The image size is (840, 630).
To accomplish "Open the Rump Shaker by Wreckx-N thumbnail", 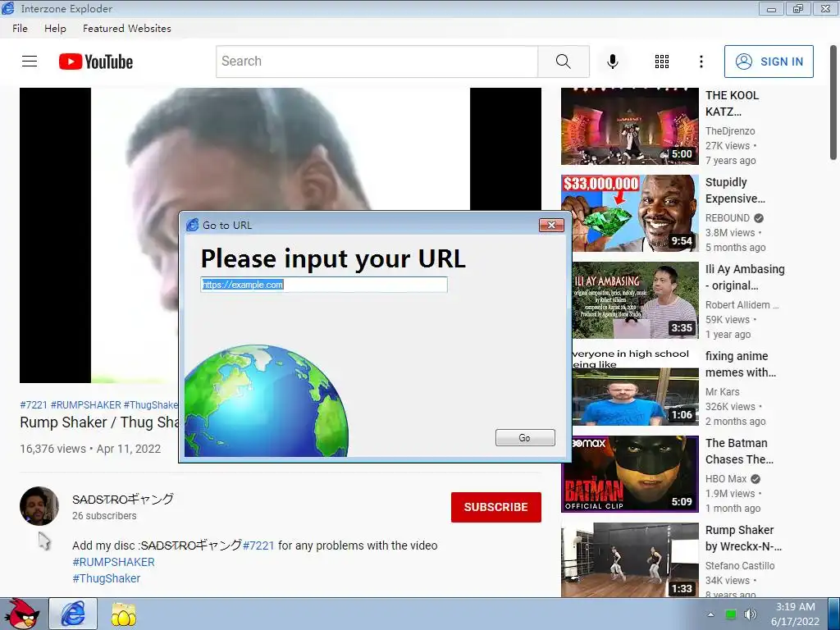I will 630,560.
